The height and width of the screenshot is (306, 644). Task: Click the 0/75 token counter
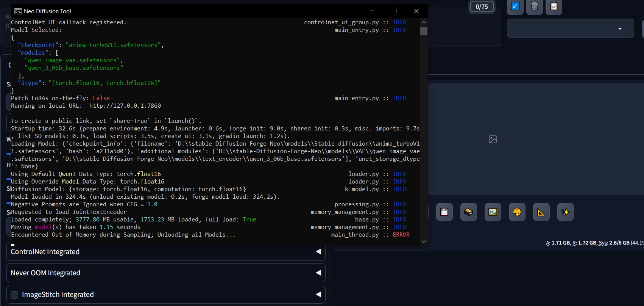pyautogui.click(x=482, y=6)
